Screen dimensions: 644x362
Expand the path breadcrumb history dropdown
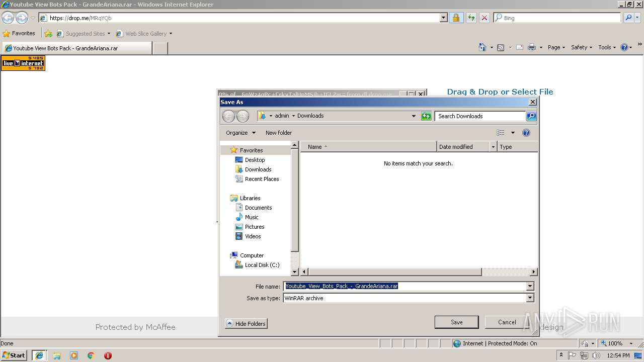coord(414,116)
